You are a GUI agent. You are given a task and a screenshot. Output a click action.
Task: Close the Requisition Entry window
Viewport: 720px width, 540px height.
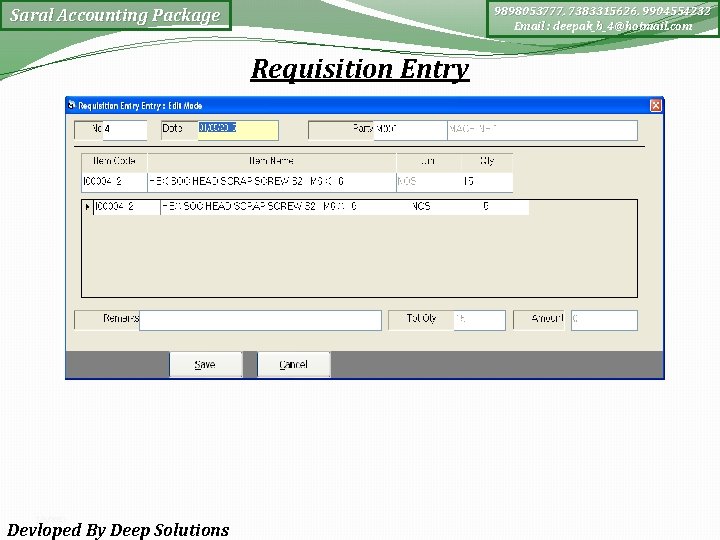pyautogui.click(x=656, y=106)
